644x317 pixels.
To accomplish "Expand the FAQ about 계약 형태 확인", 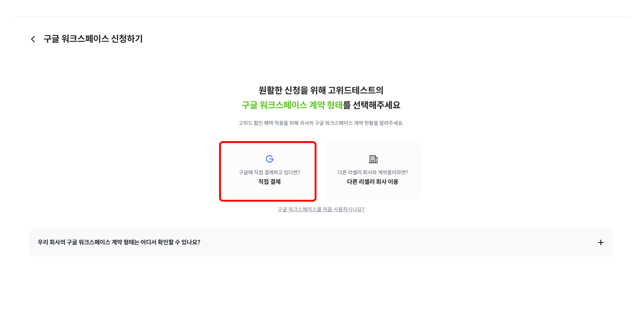I will [x=321, y=243].
